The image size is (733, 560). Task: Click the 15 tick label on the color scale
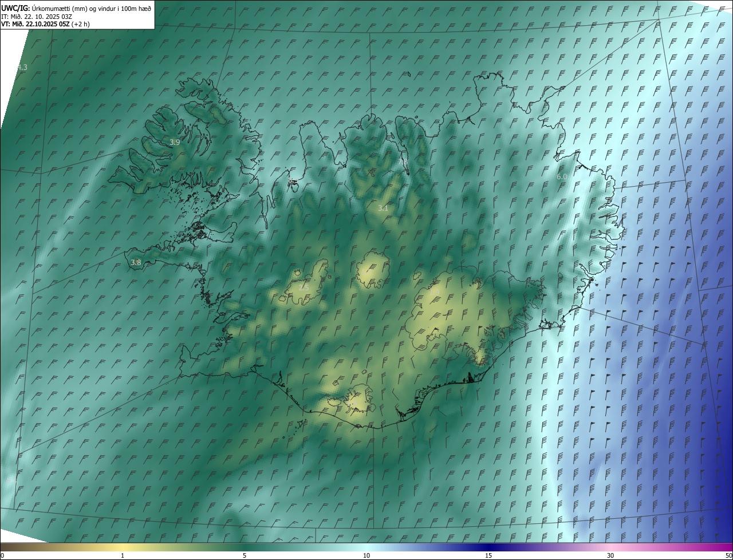(488, 555)
